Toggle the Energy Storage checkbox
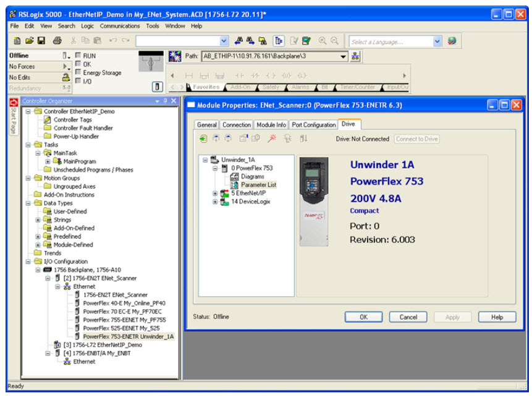Viewport: 532px width, 400px height. (78, 72)
